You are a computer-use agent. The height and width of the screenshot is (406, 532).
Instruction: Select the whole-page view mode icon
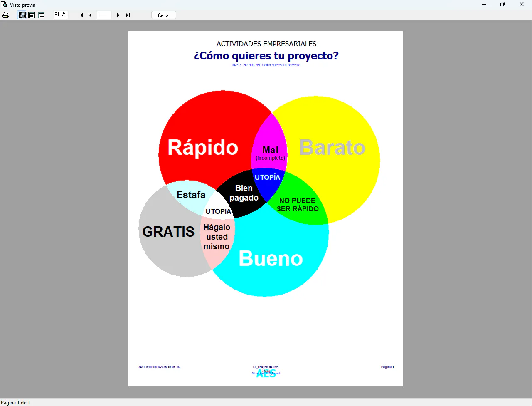coord(22,15)
